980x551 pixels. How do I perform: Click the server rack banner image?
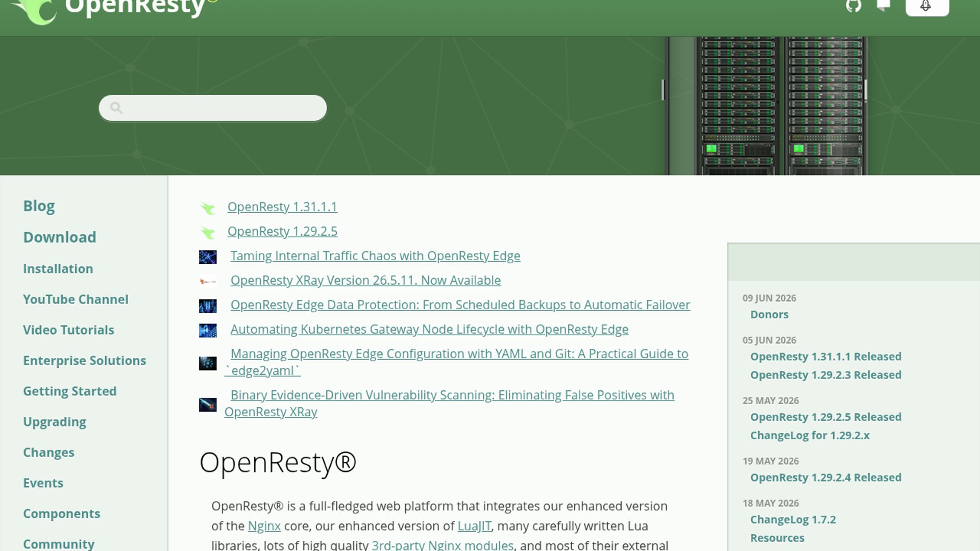coord(765,106)
